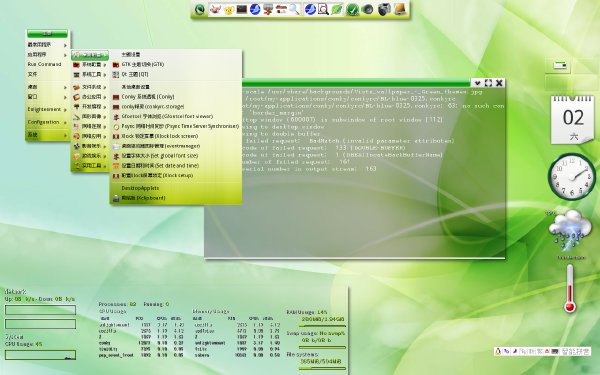Expand the 实用工具 submenu arrow

(105, 166)
